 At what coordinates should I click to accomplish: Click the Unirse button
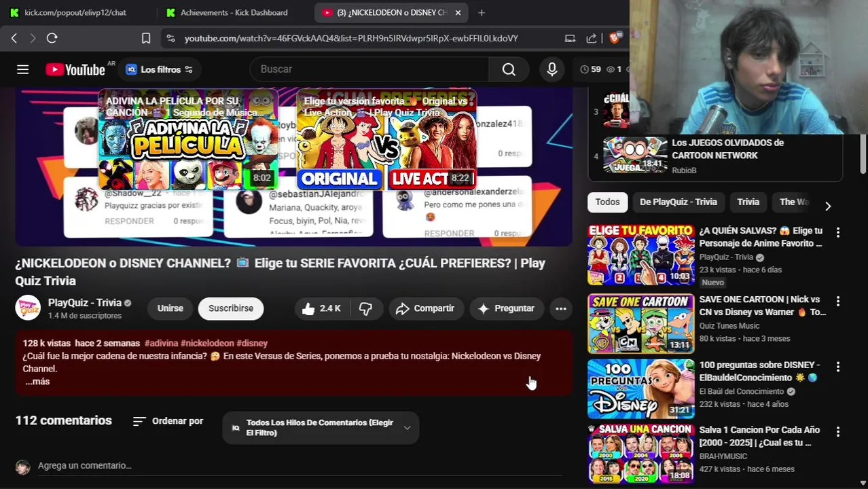coord(170,308)
